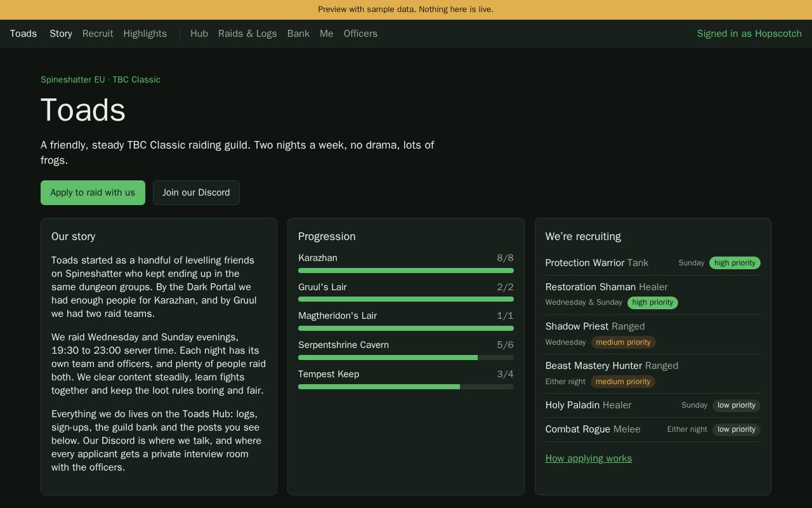Click the Holy Paladin low priority badge
Viewport: 812px width, 508px height.
[737, 405]
